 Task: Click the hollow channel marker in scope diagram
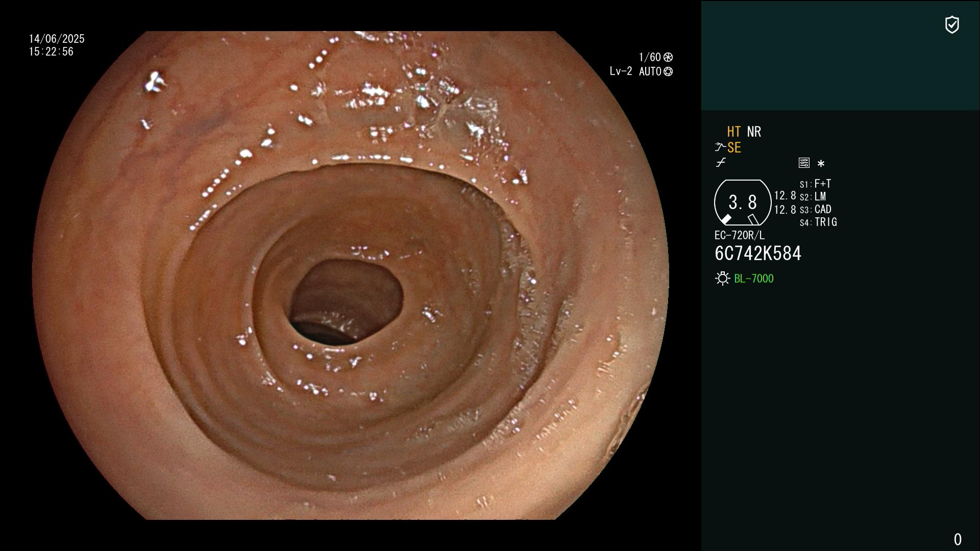(x=753, y=219)
